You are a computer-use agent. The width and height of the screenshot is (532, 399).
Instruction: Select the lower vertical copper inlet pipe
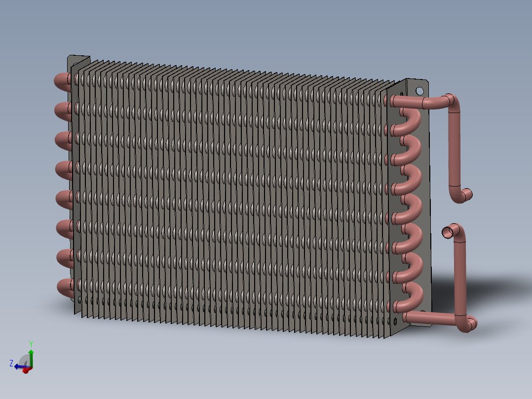tap(460, 278)
